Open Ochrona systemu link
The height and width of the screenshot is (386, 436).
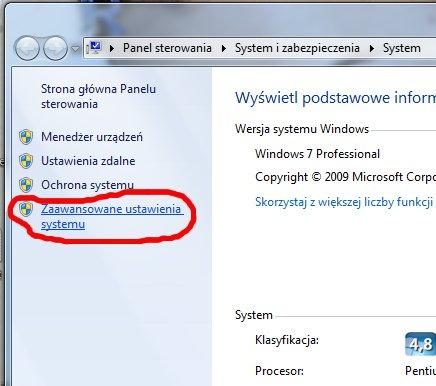pos(87,185)
